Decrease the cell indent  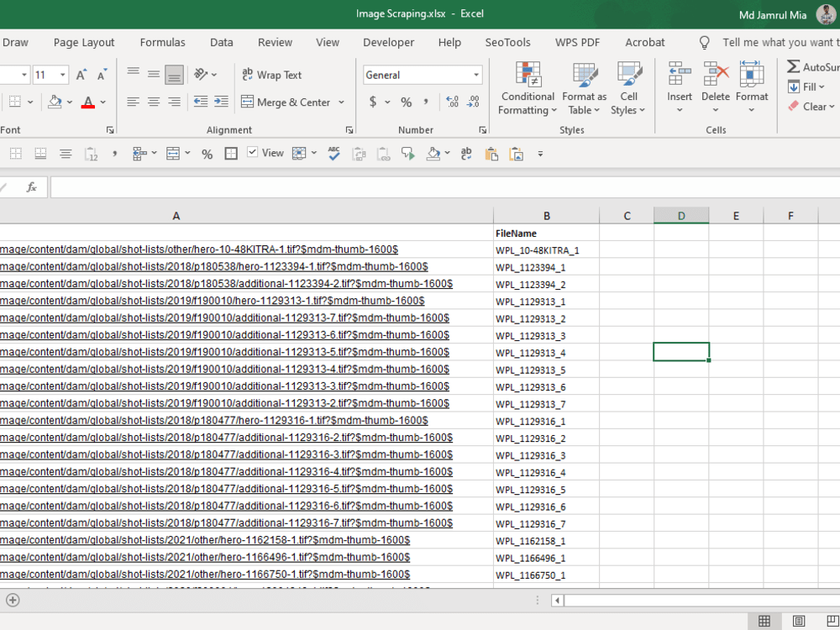pos(201,102)
